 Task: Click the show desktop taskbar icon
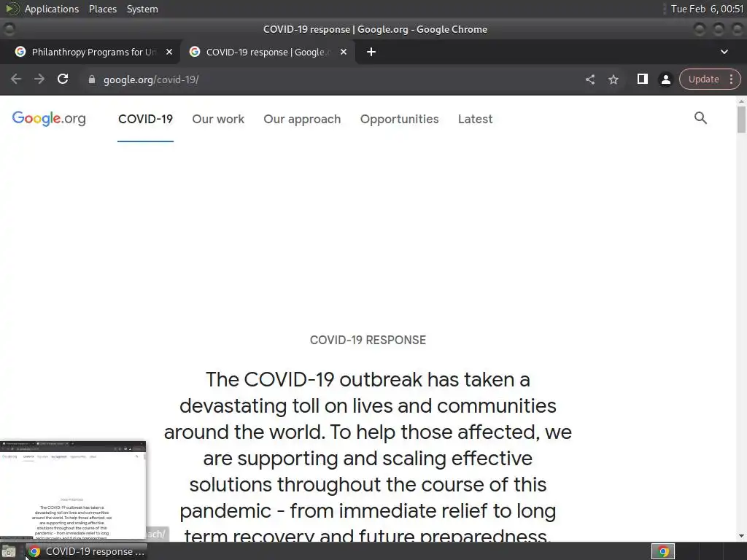tap(9, 551)
